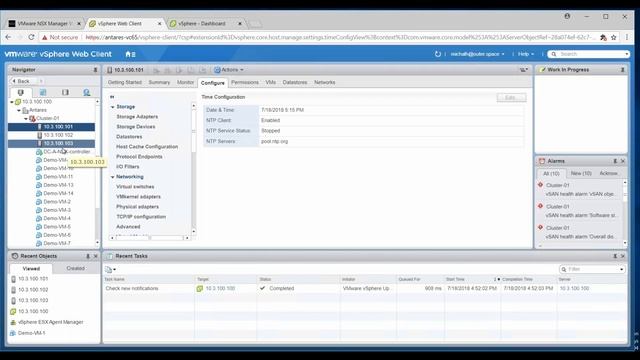Bookmark this page with the star icon
The height and width of the screenshot is (360, 640).
pos(613,38)
